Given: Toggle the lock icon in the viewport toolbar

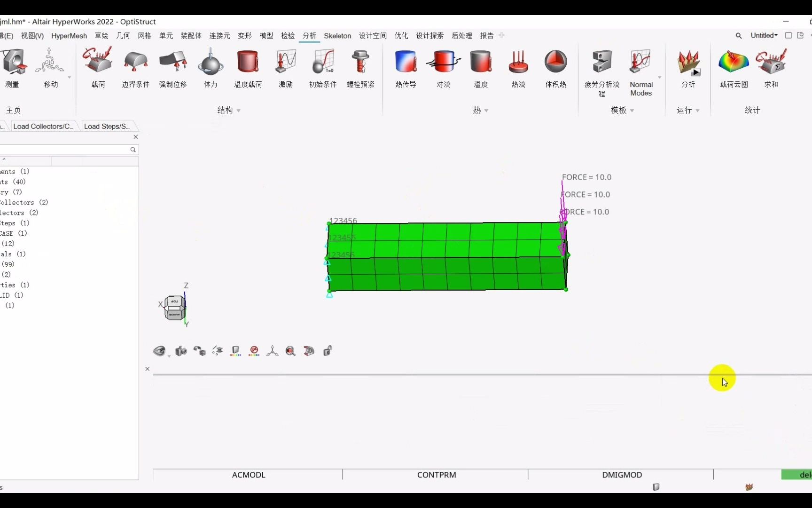Looking at the screenshot, I should pyautogui.click(x=328, y=350).
